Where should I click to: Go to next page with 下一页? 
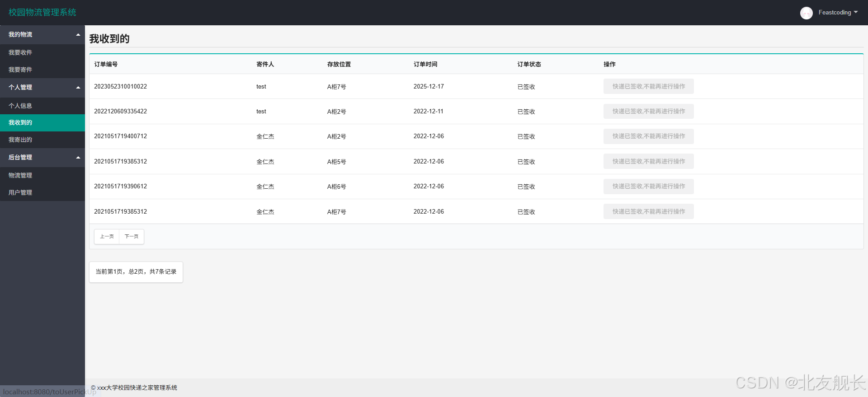tap(132, 237)
